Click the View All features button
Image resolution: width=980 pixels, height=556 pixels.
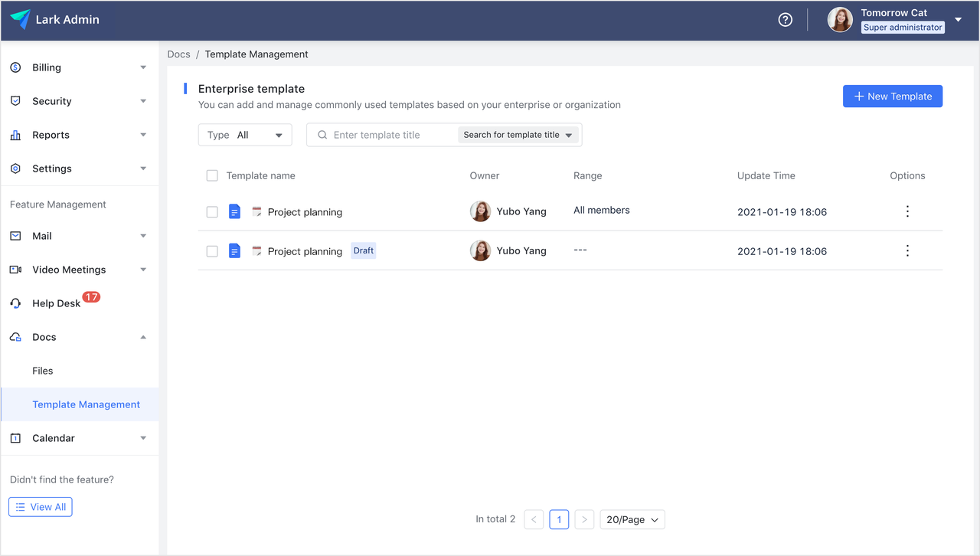tap(41, 507)
